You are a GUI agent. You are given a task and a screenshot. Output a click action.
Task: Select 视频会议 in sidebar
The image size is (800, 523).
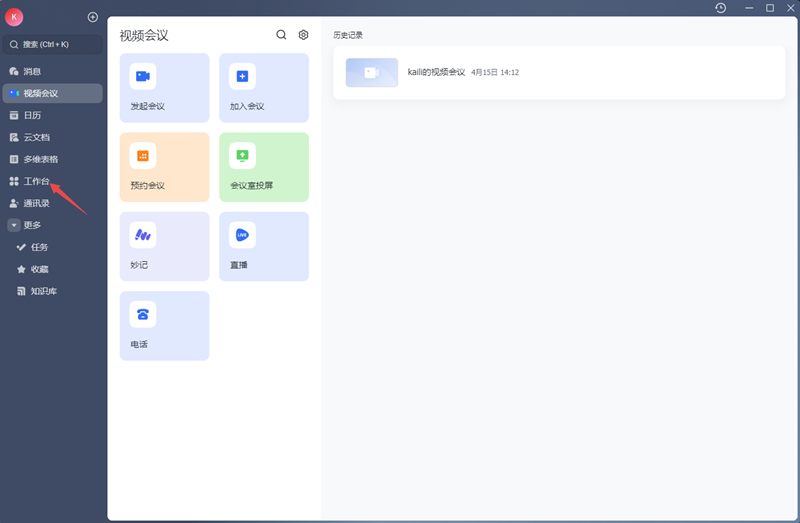coord(53,93)
